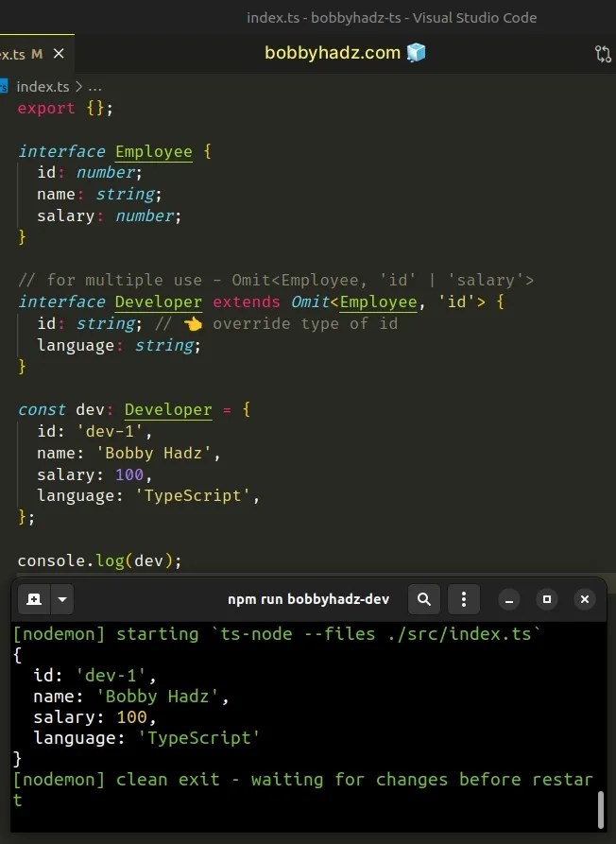Click the 'export {};' line
Screen dimensions: 616x844
65,108
